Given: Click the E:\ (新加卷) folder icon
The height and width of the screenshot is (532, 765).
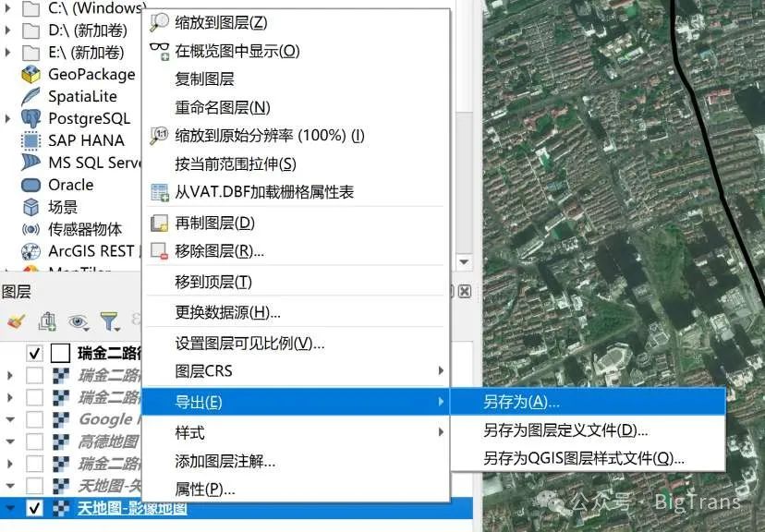Looking at the screenshot, I should 30,53.
